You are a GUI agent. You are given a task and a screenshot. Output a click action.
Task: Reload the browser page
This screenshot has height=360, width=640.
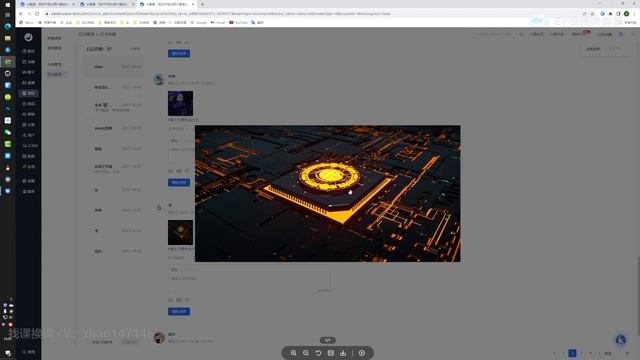[37, 13]
